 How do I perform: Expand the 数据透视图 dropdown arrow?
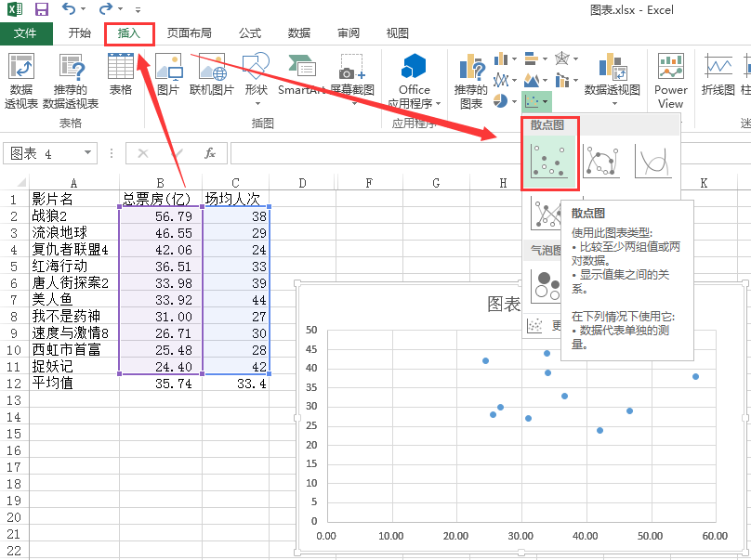click(x=614, y=103)
